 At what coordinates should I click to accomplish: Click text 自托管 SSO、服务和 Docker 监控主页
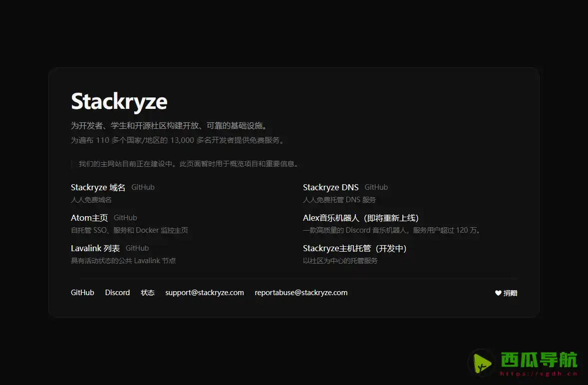129,230
